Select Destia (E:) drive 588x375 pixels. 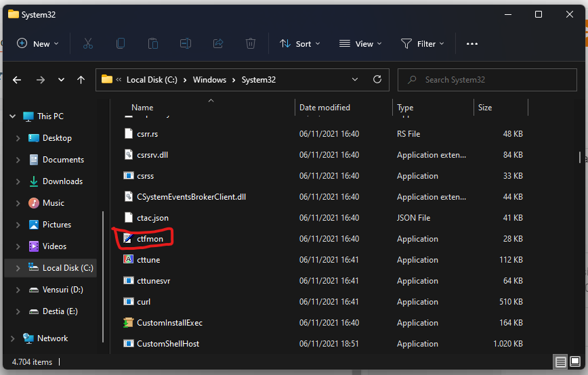tap(60, 311)
